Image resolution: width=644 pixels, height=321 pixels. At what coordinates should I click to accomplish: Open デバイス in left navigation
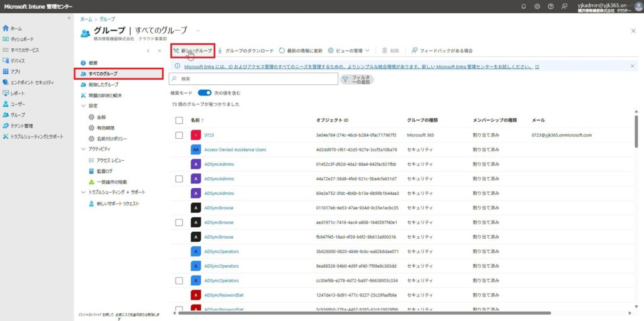(x=18, y=61)
